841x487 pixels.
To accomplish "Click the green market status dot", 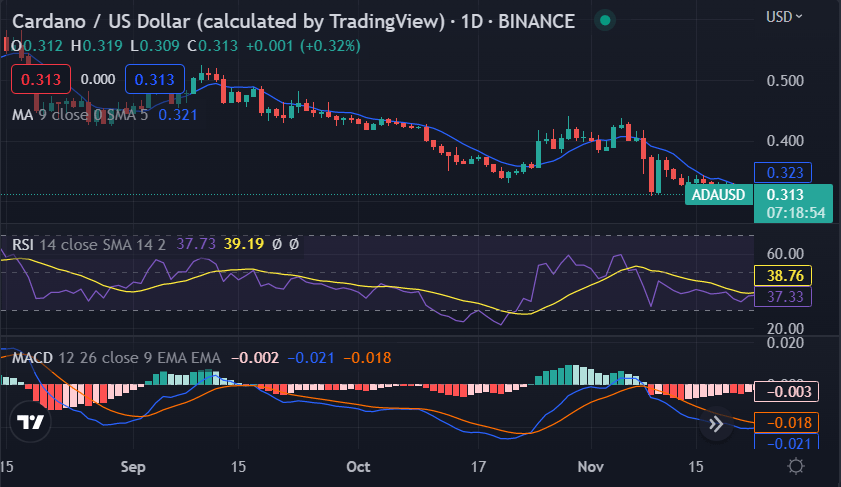I will 605,20.
